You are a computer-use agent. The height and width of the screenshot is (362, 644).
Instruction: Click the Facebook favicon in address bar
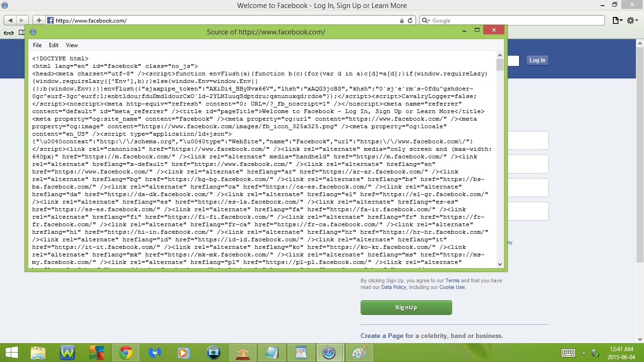[50, 20]
